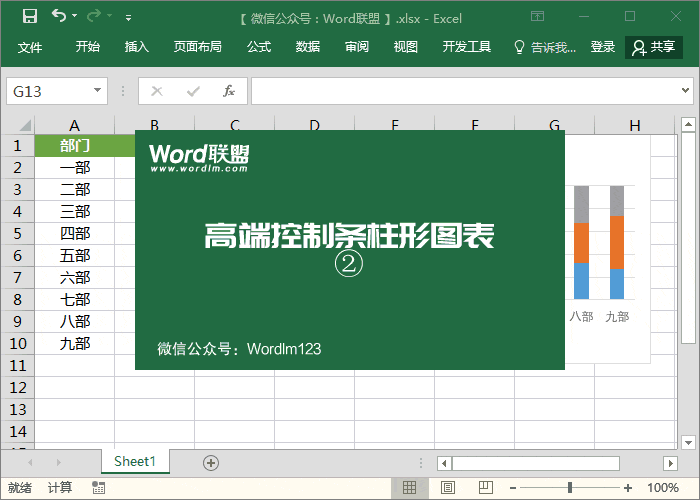The width and height of the screenshot is (700, 500).
Task: Click cell containing 二部
Action: tap(75, 189)
